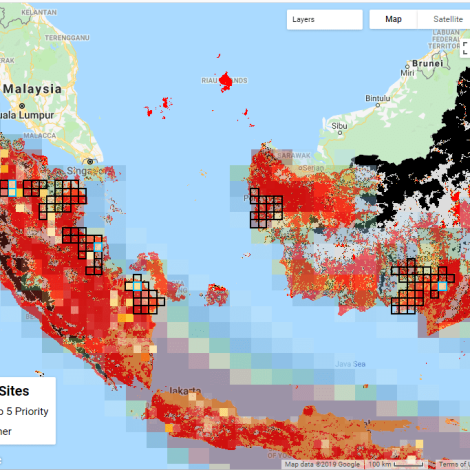470x470 pixels.
Task: Select the Miri town marker
Action: point(407,67)
